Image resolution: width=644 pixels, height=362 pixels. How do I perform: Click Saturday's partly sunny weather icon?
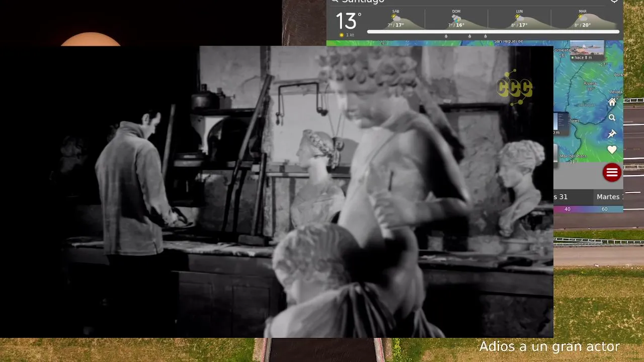396,18
